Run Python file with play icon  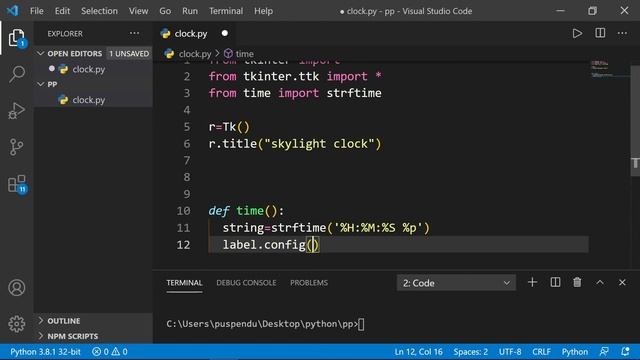pyautogui.click(x=577, y=33)
